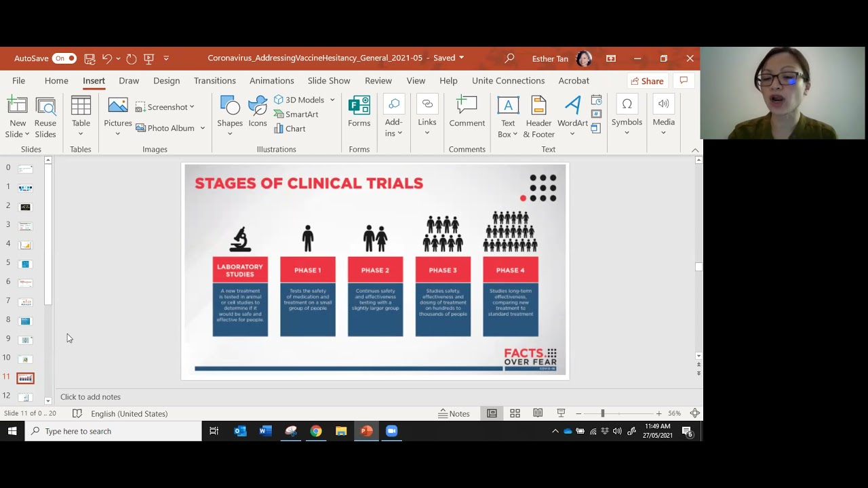The width and height of the screenshot is (868, 488).
Task: Expand the Photo Album dropdown arrow
Action: tap(202, 128)
